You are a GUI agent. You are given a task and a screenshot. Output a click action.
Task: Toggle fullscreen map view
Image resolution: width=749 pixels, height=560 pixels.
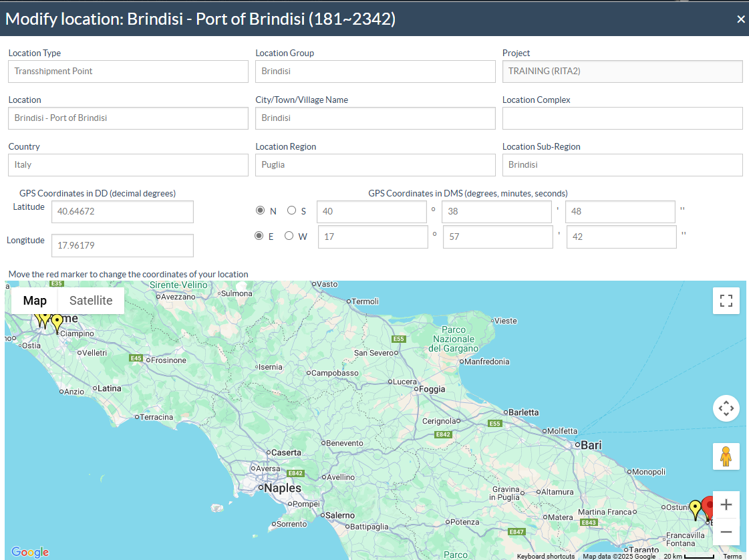726,301
